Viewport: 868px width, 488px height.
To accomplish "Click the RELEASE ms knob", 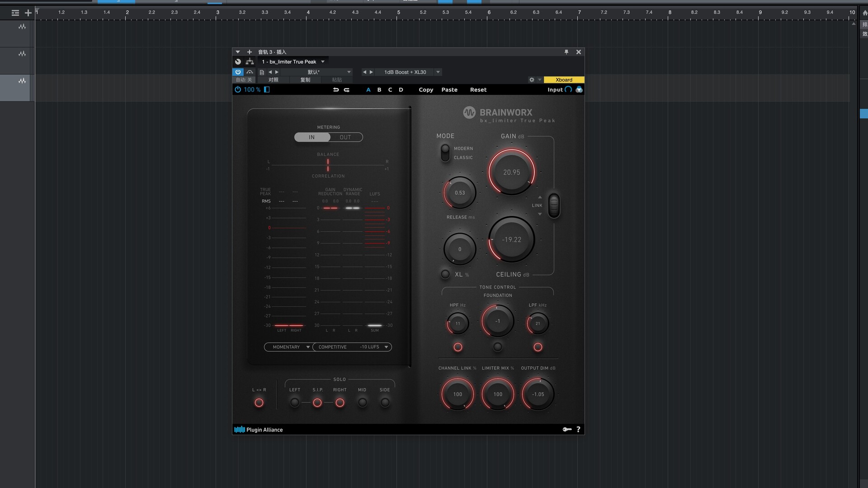I will point(460,192).
